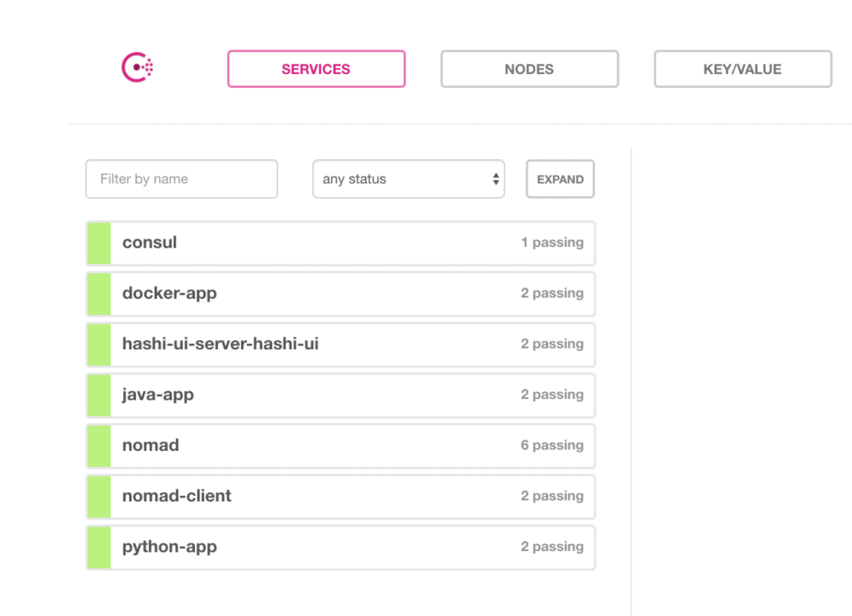The image size is (852, 616).
Task: Go to the Key/Value tab
Action: (742, 69)
